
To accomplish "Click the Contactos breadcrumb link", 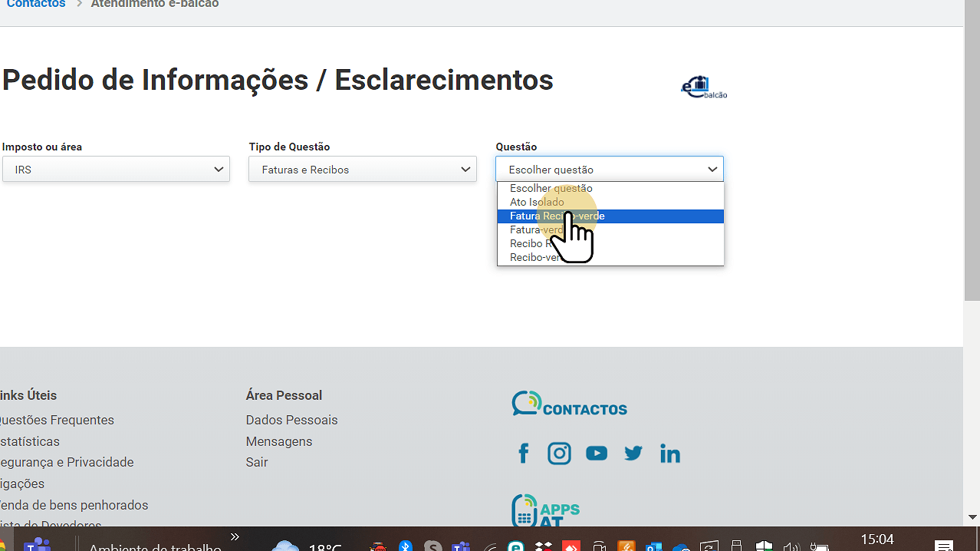I will (35, 5).
